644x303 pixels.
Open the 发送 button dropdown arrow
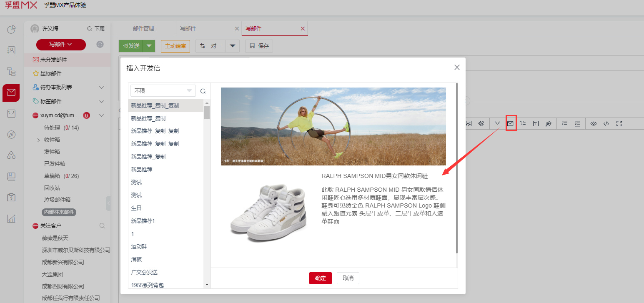[x=149, y=46]
